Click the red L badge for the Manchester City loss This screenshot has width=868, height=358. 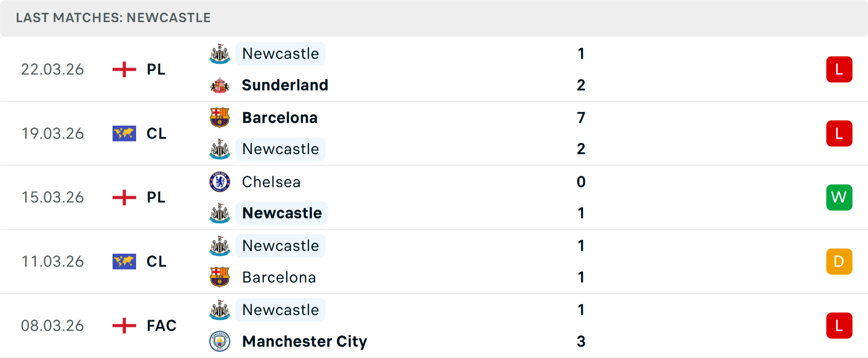pyautogui.click(x=839, y=325)
